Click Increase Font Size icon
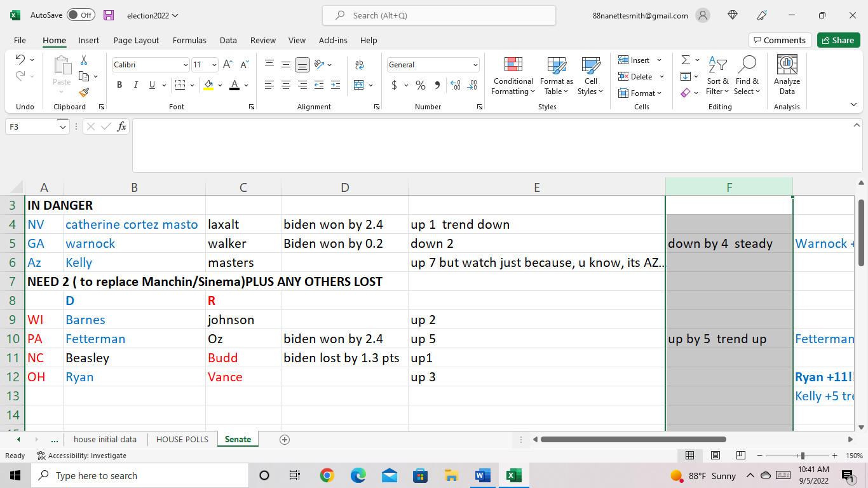The height and width of the screenshot is (488, 868). [x=228, y=65]
